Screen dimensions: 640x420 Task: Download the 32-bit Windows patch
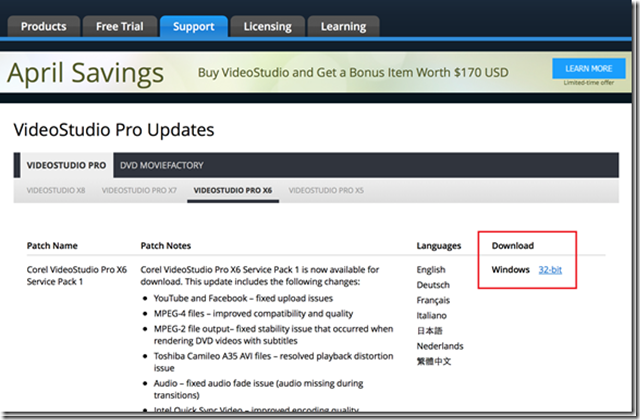[x=550, y=270]
